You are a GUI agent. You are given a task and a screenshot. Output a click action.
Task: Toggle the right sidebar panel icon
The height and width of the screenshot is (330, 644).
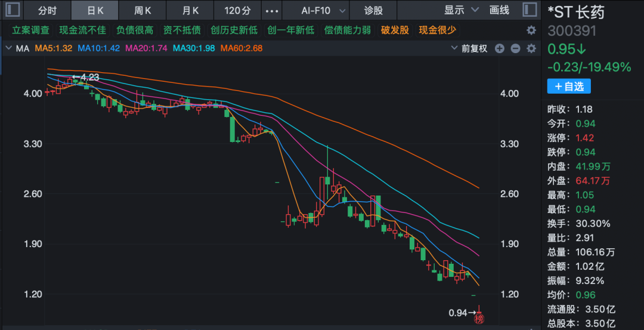coord(528,10)
